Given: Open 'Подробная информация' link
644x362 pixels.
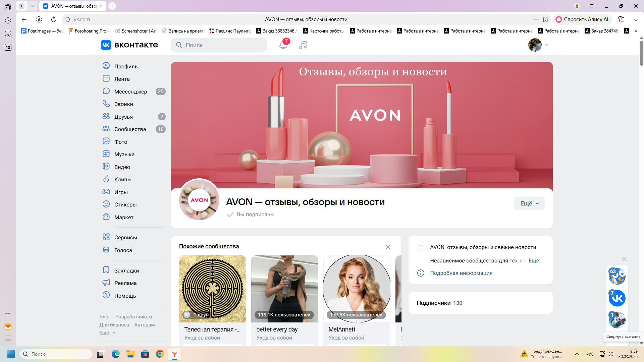Looking at the screenshot, I should (461, 273).
